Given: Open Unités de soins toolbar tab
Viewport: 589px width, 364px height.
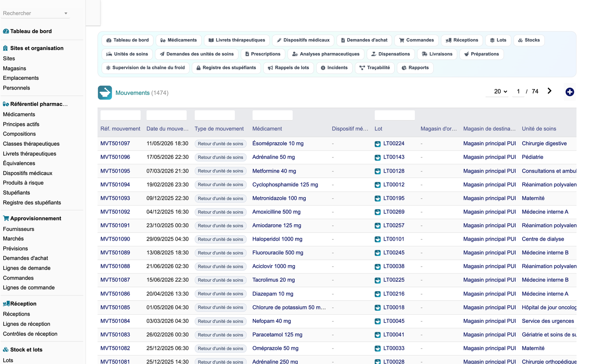Looking at the screenshot, I should click(x=127, y=54).
